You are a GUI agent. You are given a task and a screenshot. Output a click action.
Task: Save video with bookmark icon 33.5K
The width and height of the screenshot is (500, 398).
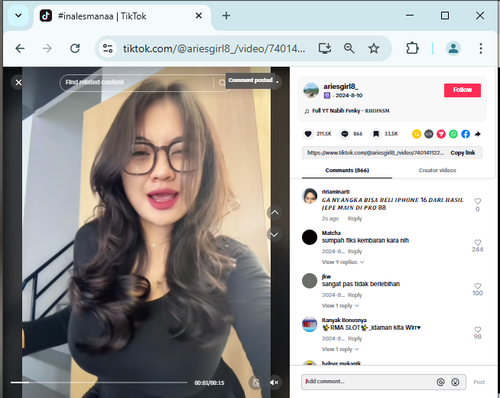pos(376,134)
